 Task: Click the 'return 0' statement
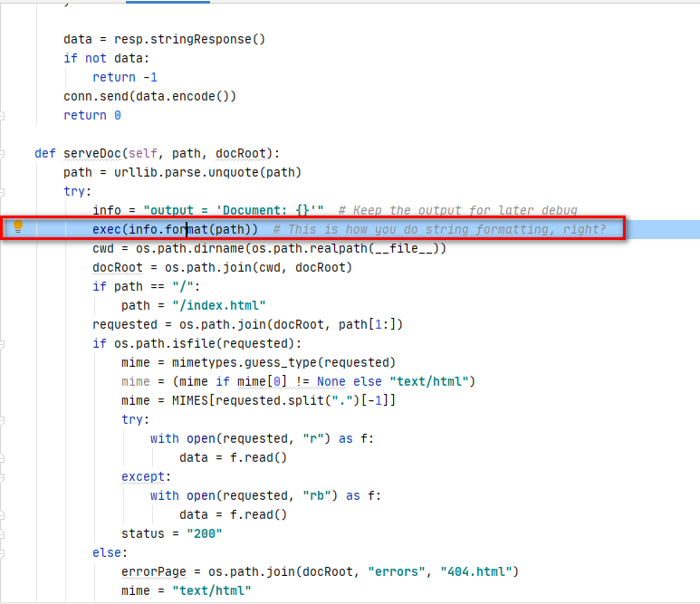(x=92, y=115)
